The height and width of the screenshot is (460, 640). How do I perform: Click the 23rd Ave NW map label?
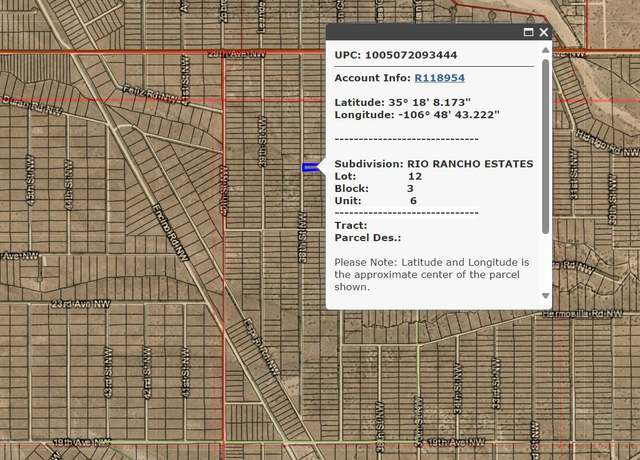[x=81, y=304]
